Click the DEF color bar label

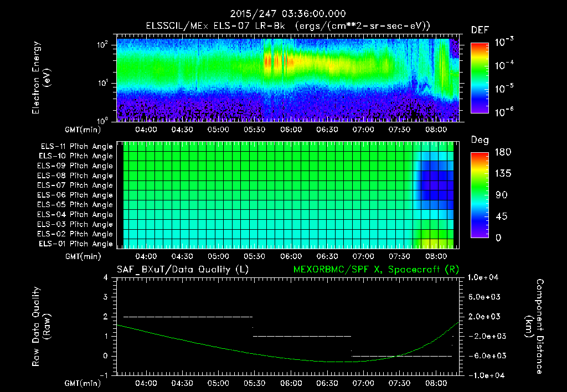pyautogui.click(x=480, y=30)
